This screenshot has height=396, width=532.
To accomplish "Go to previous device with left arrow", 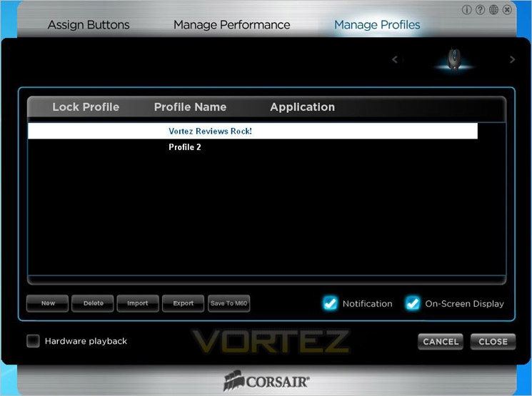I will point(395,59).
